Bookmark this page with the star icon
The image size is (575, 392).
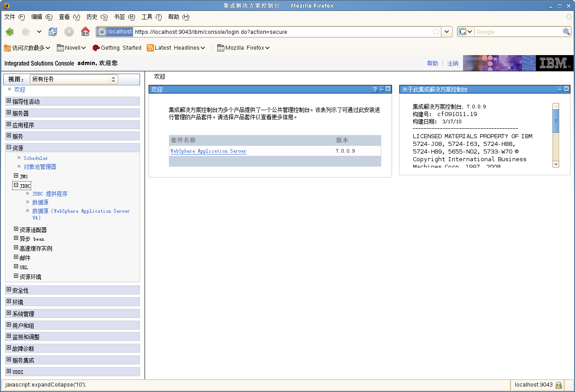coord(436,32)
